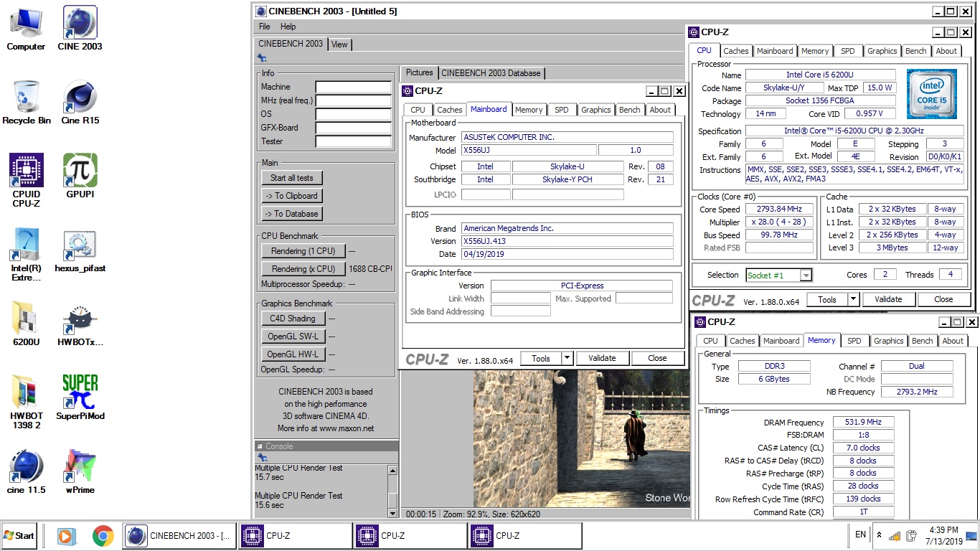
Task: Switch to the View tab in CINEBENCH
Action: (x=339, y=44)
